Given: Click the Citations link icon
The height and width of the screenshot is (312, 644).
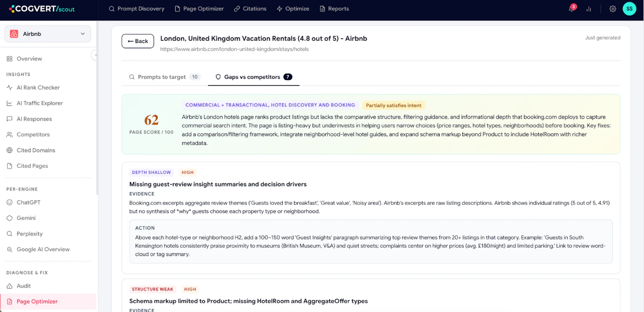Looking at the screenshot, I should [x=237, y=9].
